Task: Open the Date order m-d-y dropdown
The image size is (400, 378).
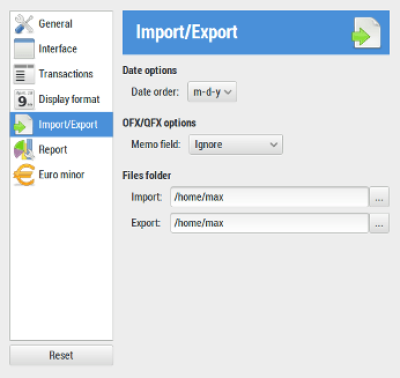Action: (x=212, y=92)
